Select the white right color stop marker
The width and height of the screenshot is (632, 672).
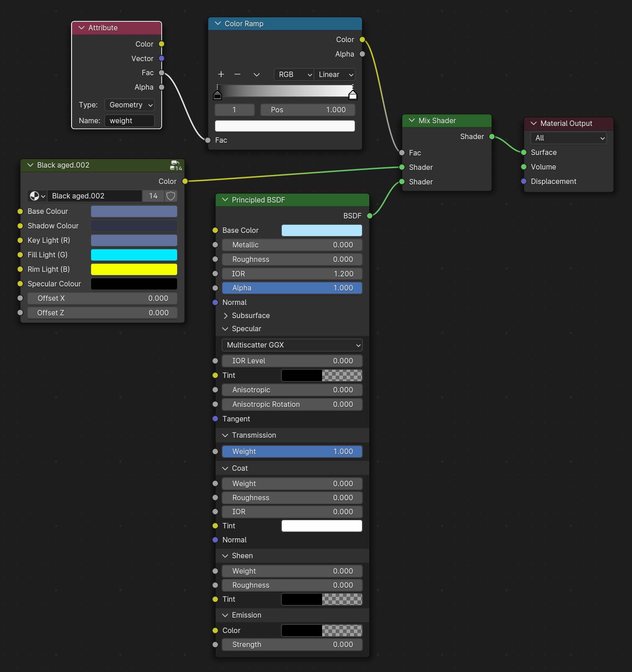[352, 95]
